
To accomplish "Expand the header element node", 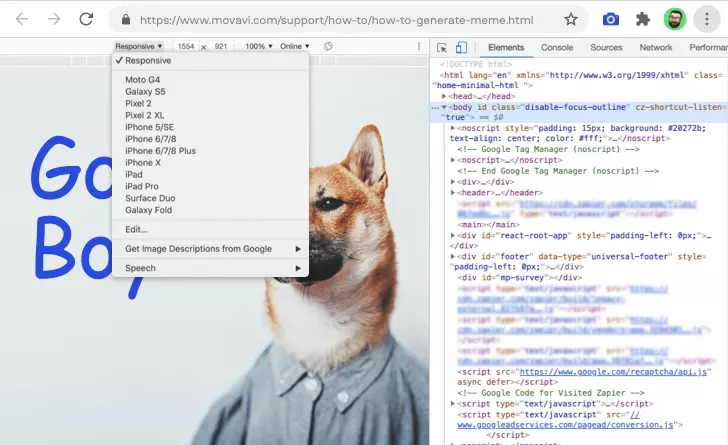I will tap(453, 192).
